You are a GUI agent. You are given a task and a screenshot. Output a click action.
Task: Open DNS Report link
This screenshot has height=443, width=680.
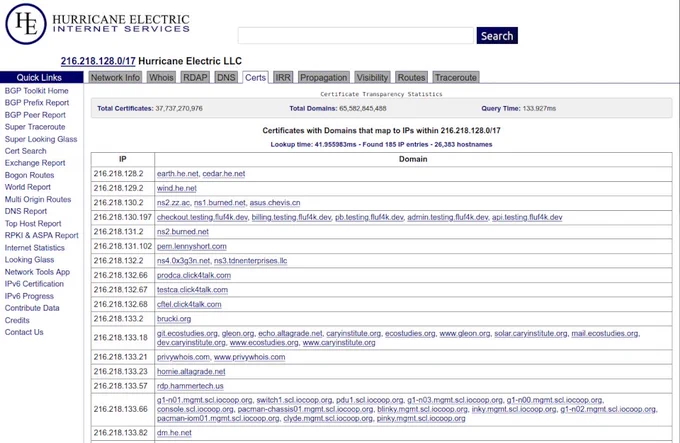coord(26,211)
